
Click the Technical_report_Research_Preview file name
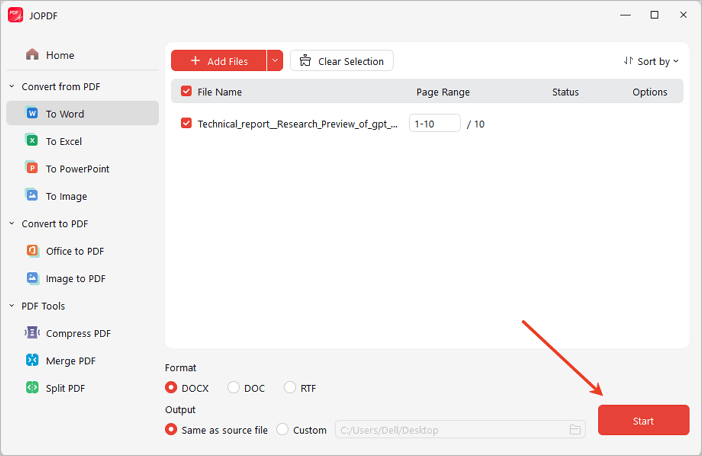tap(298, 124)
